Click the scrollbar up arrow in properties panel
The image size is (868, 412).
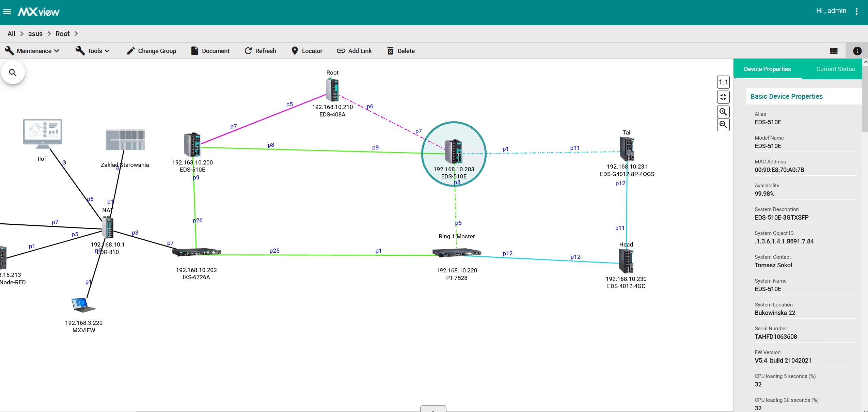click(865, 62)
